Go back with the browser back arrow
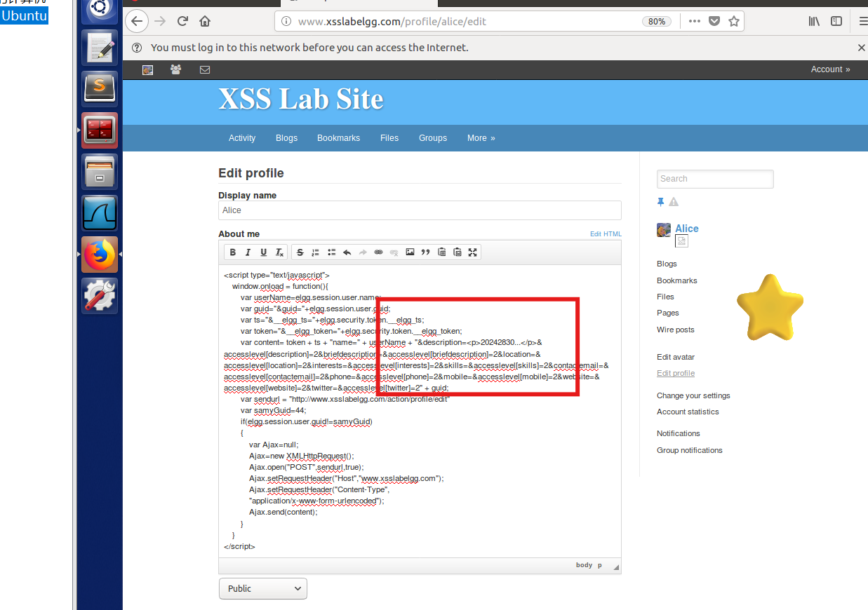The width and height of the screenshot is (868, 610). point(137,21)
